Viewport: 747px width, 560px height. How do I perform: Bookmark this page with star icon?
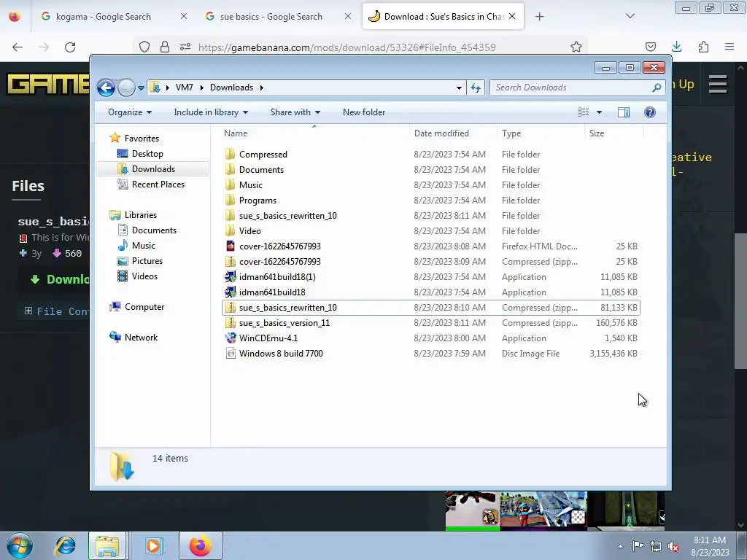pyautogui.click(x=576, y=47)
